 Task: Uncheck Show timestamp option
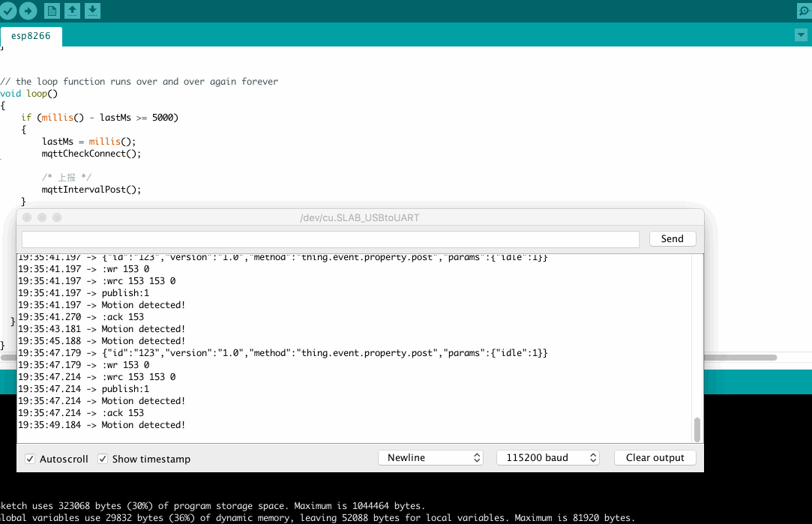click(103, 459)
